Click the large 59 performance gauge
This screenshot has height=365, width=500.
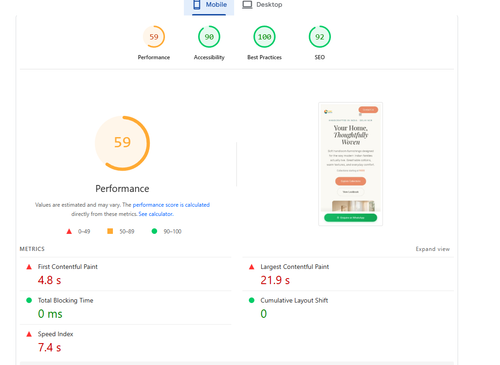click(122, 143)
